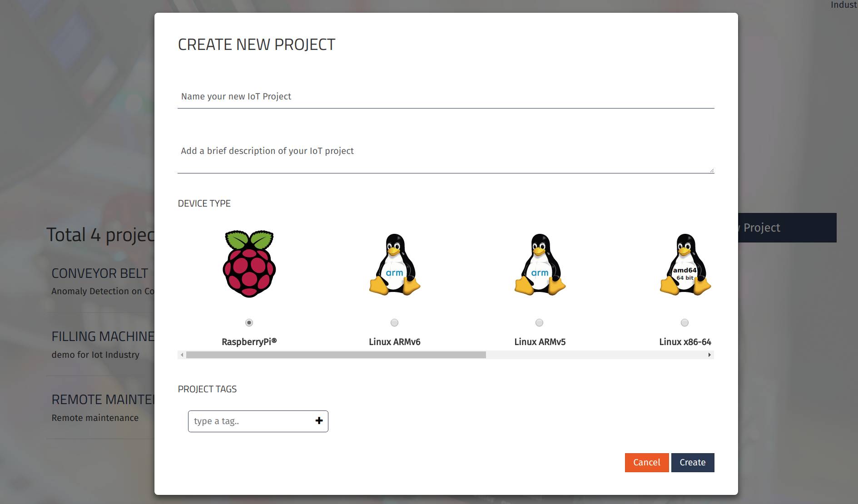Click the right arrow of the device scrollbar
Screen dimensions: 858x504
point(709,355)
